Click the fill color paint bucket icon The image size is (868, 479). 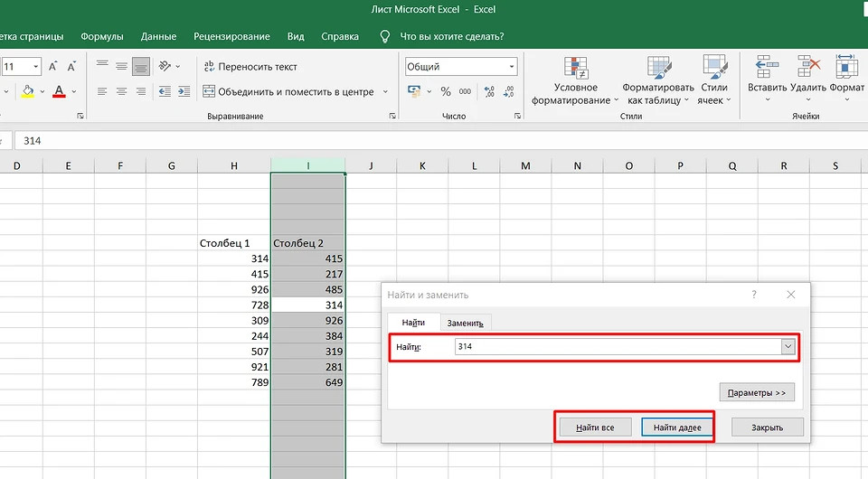28,91
